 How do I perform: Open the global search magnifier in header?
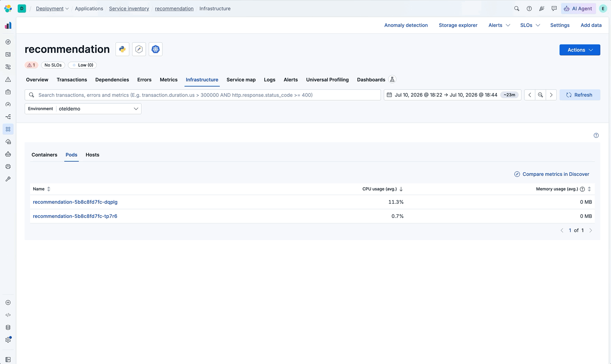click(517, 9)
